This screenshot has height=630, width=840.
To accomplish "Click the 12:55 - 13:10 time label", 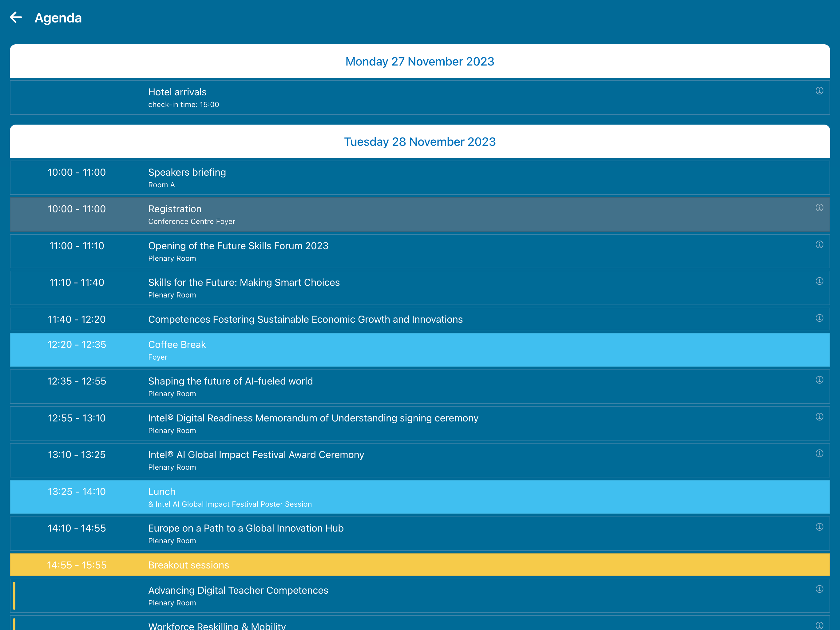I will pos(77,418).
